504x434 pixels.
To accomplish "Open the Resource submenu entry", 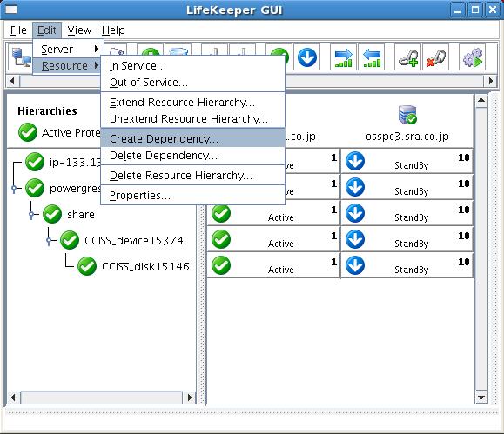I will (x=68, y=65).
